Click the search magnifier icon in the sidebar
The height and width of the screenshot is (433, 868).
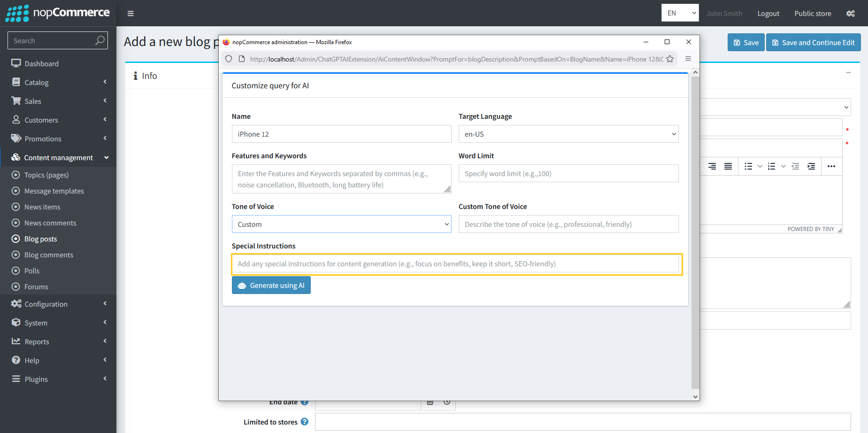(x=100, y=40)
